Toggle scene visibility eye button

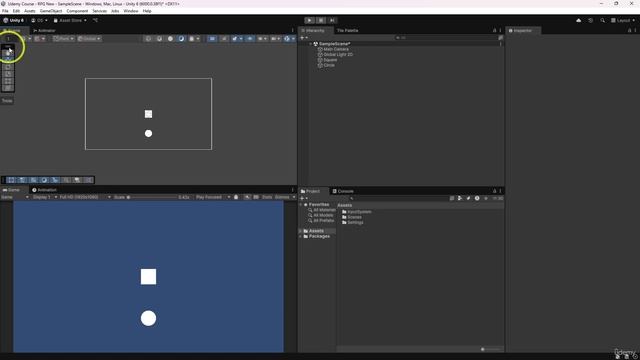(x=250, y=39)
